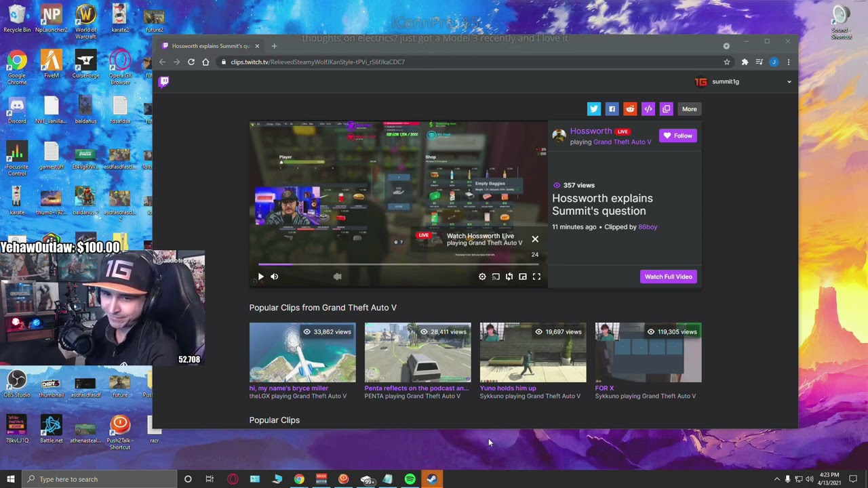Open a new browser tab
Image resolution: width=868 pixels, height=488 pixels.
click(x=274, y=46)
